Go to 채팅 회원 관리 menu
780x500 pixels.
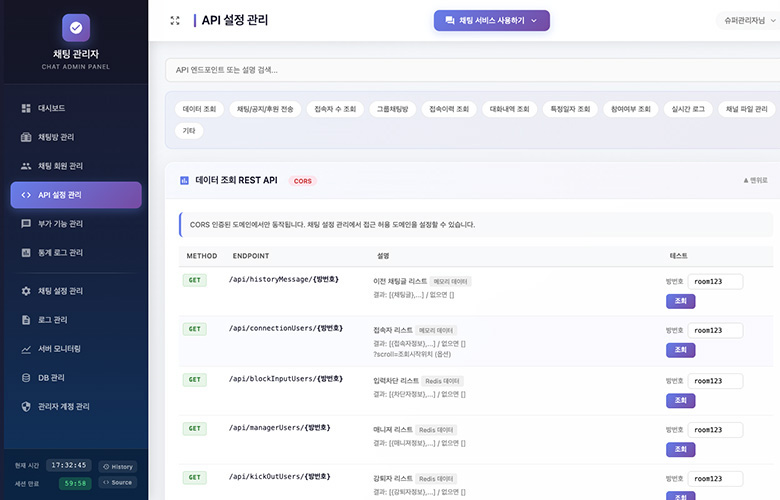tap(76, 166)
